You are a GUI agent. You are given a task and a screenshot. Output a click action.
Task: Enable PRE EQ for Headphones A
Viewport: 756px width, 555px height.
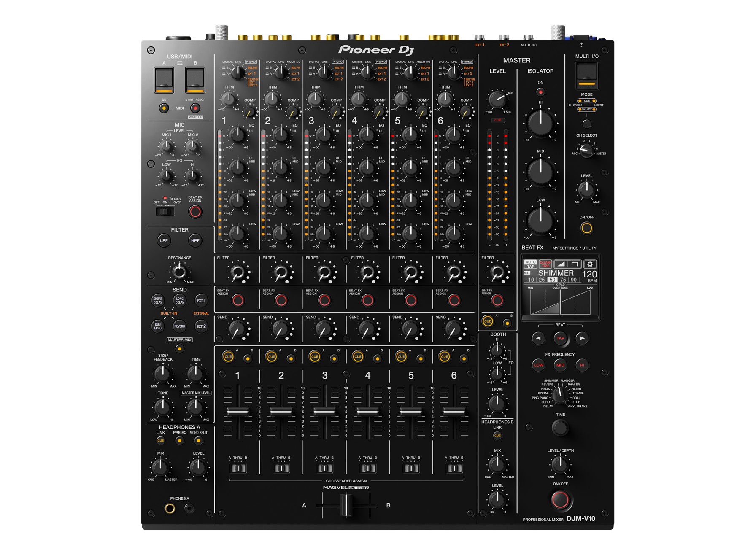point(180,441)
